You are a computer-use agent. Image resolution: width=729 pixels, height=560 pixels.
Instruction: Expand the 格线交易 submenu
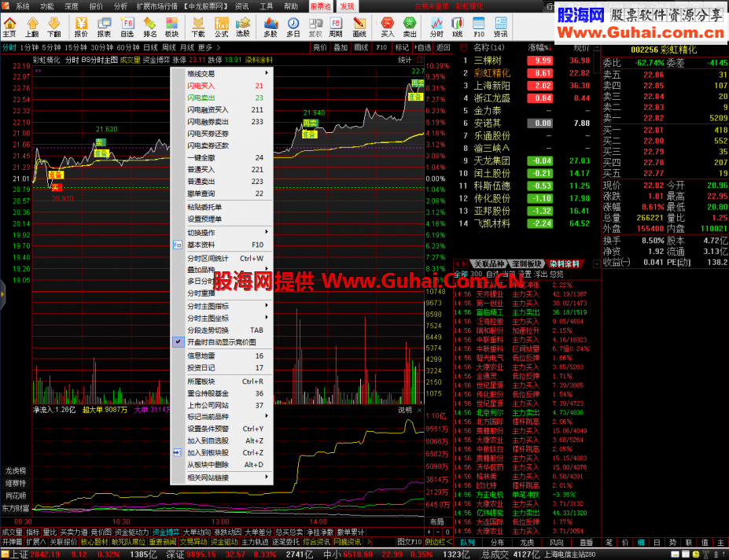[x=221, y=73]
